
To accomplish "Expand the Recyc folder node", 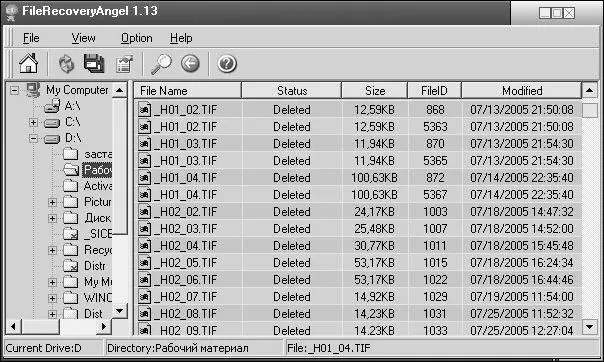I will [52, 250].
